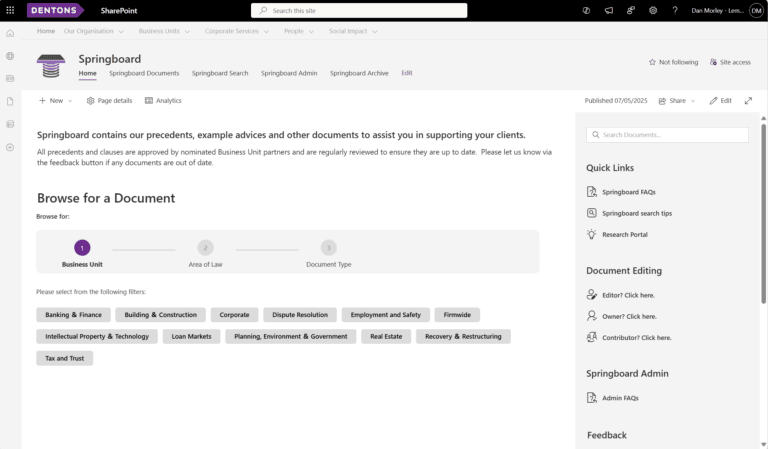Open the app launcher waffle icon
This screenshot has height=449, width=768.
click(10, 10)
